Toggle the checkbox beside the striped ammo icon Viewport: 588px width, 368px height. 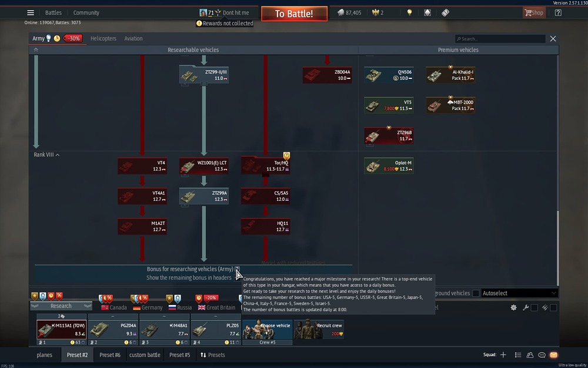point(553,307)
